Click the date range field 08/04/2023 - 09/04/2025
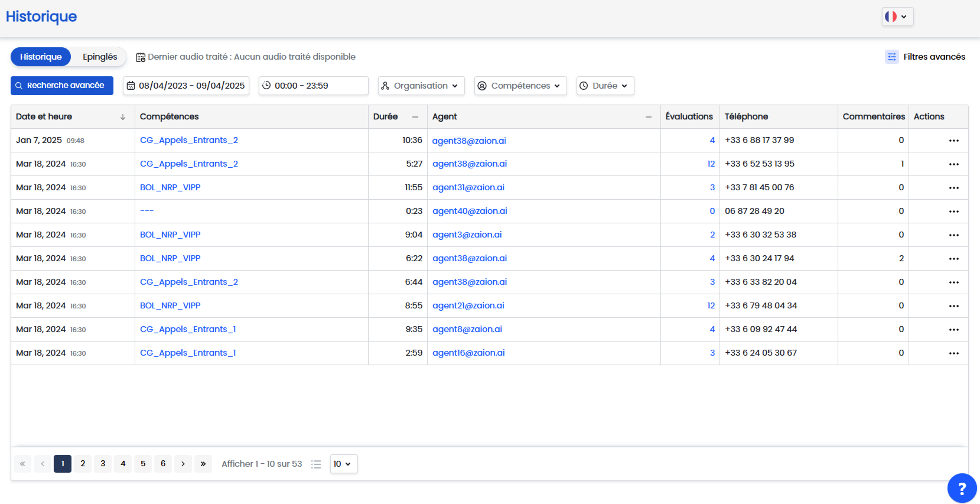Image resolution: width=980 pixels, height=504 pixels. tap(186, 85)
